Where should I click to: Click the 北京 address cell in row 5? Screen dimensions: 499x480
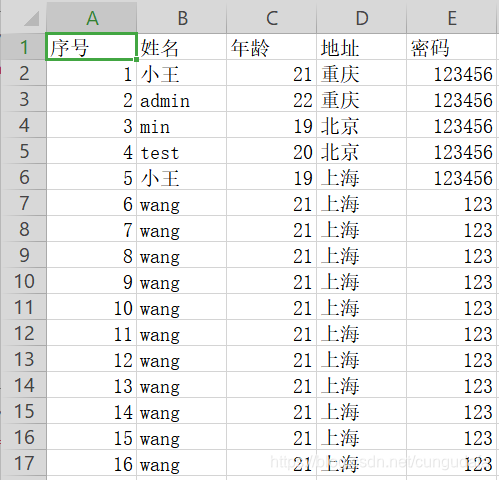362,151
